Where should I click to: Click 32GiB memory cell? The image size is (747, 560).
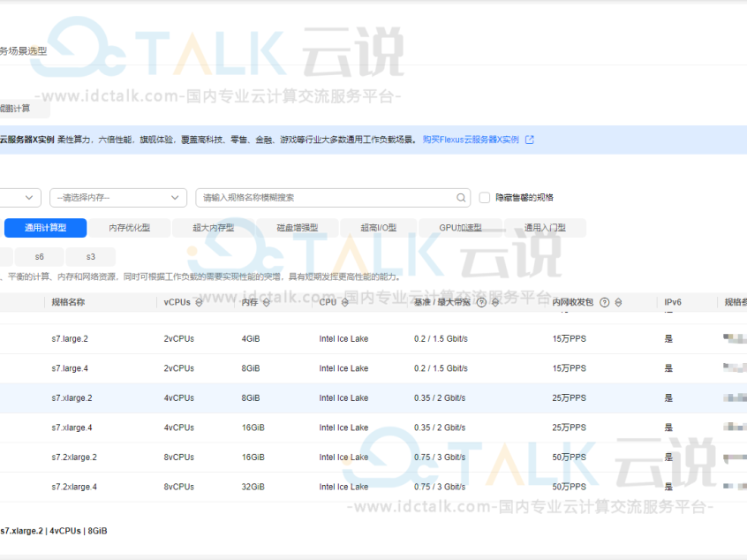(253, 487)
